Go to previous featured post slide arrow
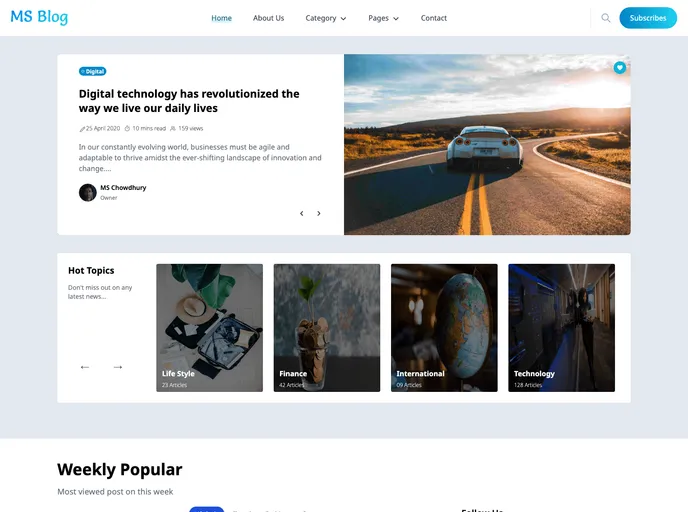 [x=301, y=214]
